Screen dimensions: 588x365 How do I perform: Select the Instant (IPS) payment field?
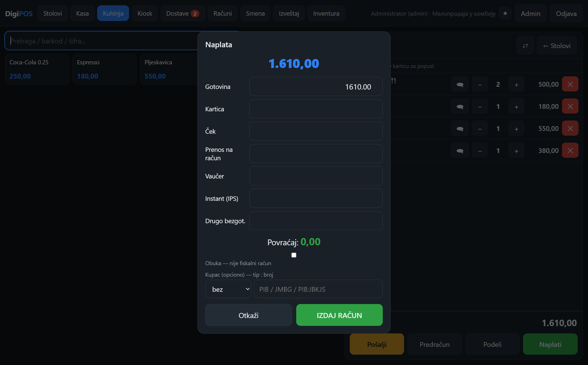pyautogui.click(x=316, y=198)
